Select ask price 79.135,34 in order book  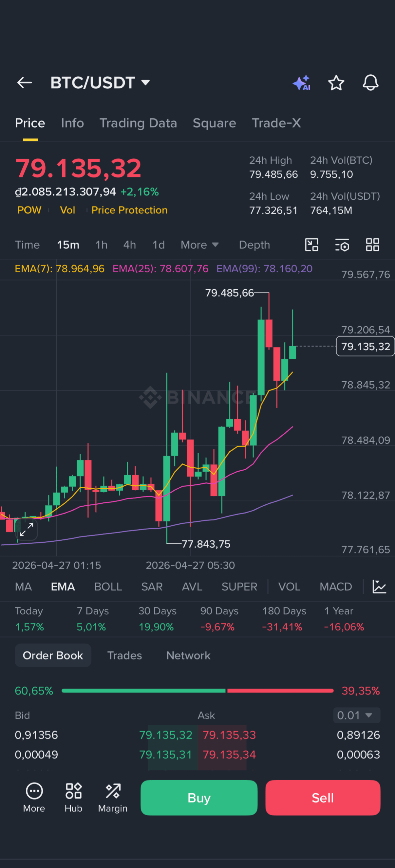click(x=229, y=754)
